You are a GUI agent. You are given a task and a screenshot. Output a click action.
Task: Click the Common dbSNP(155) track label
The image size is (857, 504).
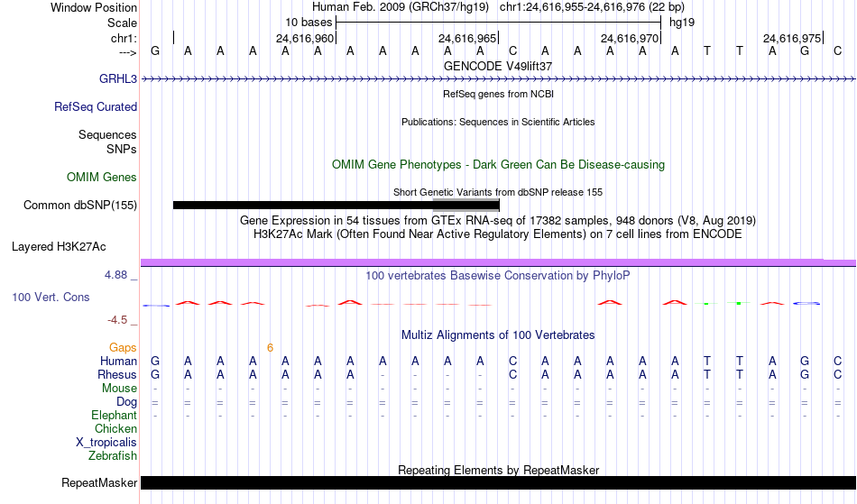pos(80,206)
